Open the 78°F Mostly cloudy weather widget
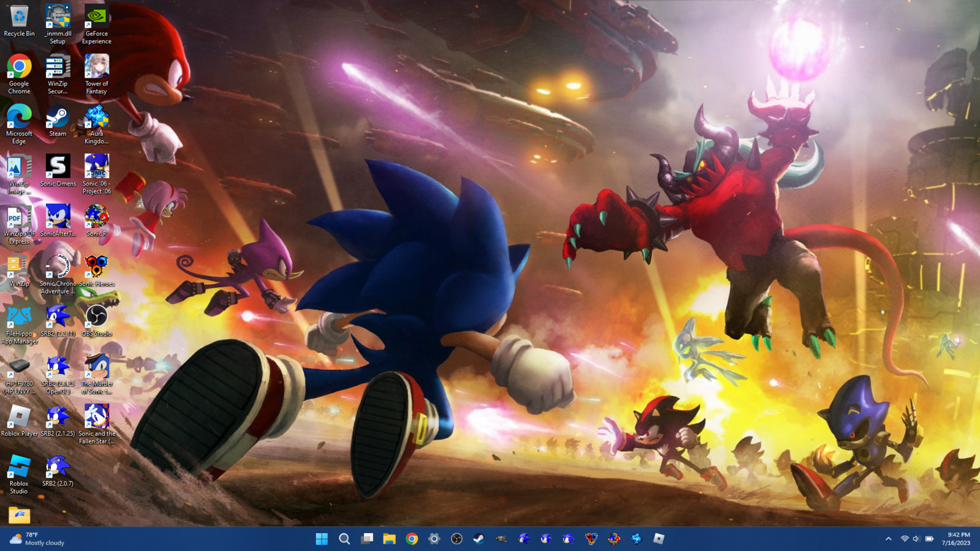Screen dimensions: 980x551 37,539
